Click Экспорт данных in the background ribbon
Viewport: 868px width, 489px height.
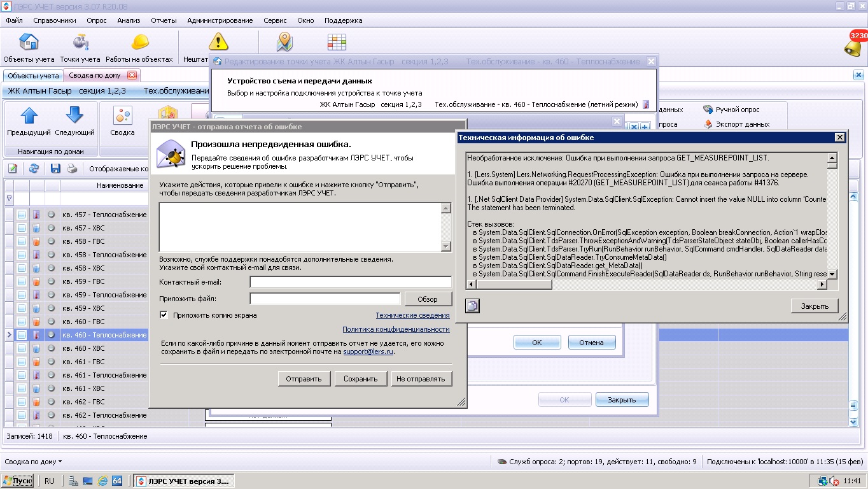(x=736, y=124)
